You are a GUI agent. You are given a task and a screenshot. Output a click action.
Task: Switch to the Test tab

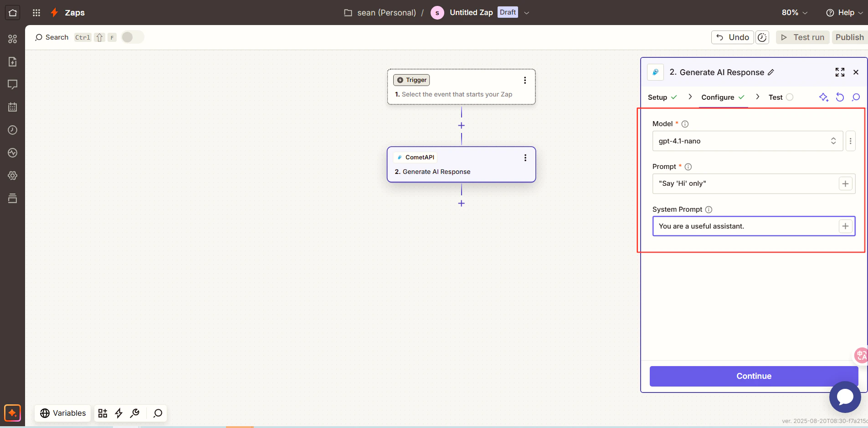point(775,97)
